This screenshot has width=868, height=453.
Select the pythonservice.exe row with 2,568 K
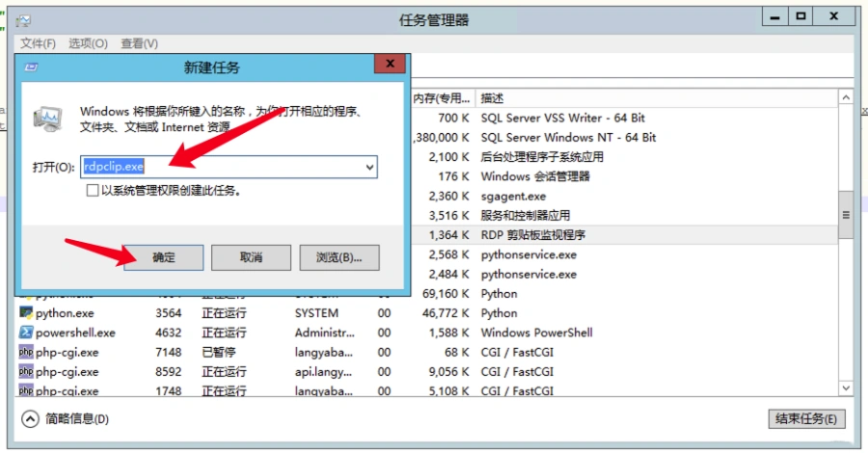click(x=624, y=255)
